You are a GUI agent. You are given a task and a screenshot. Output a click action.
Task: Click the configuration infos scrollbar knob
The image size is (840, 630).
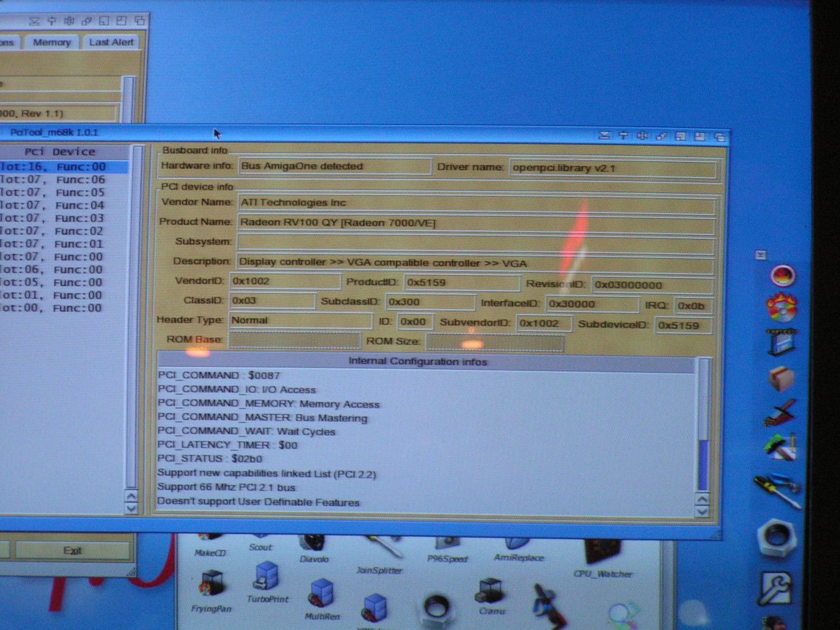[x=703, y=464]
